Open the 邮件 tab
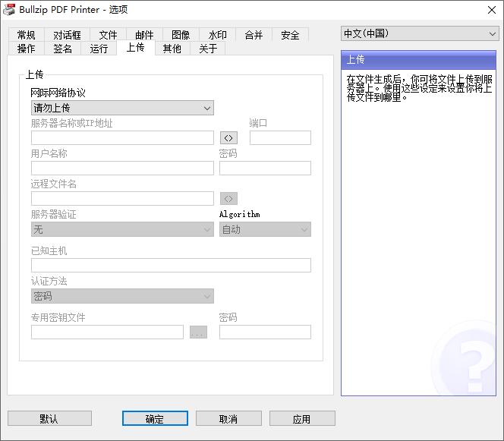504x441 pixels. (x=144, y=35)
